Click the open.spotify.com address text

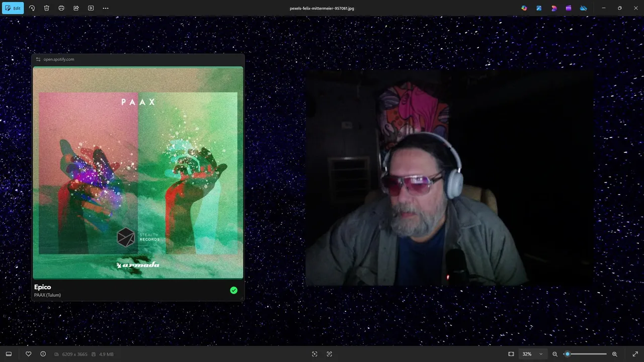pos(59,59)
